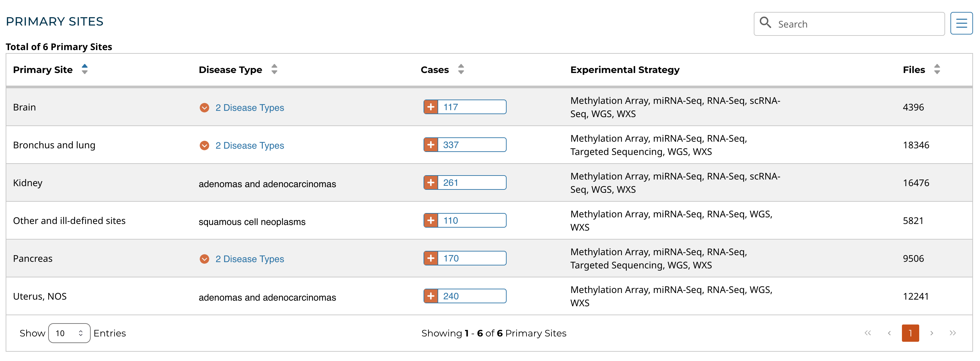Sort table by Primary Site column

(84, 69)
